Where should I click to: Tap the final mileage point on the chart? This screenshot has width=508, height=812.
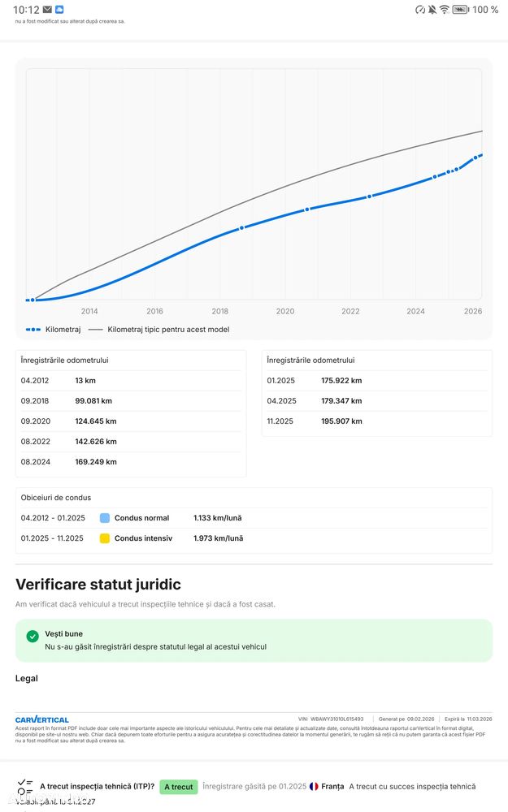(x=478, y=157)
